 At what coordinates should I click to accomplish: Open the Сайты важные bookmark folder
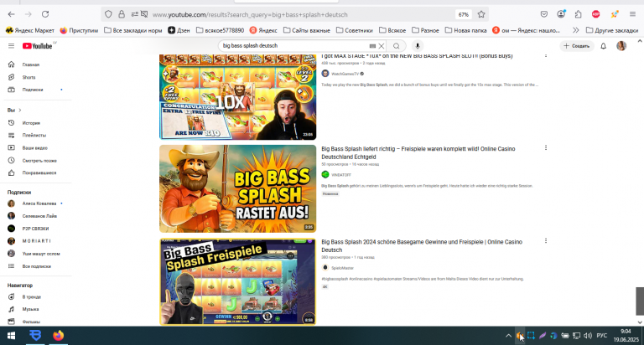(x=307, y=30)
